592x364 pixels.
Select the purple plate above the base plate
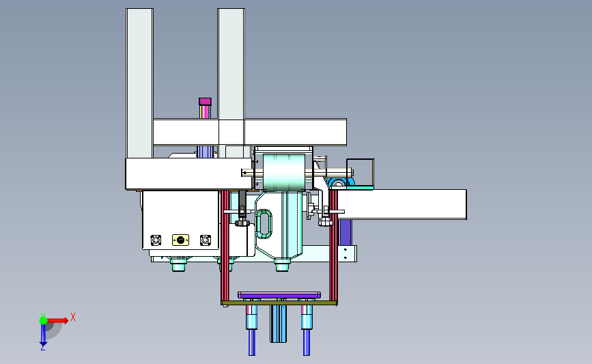279,295
